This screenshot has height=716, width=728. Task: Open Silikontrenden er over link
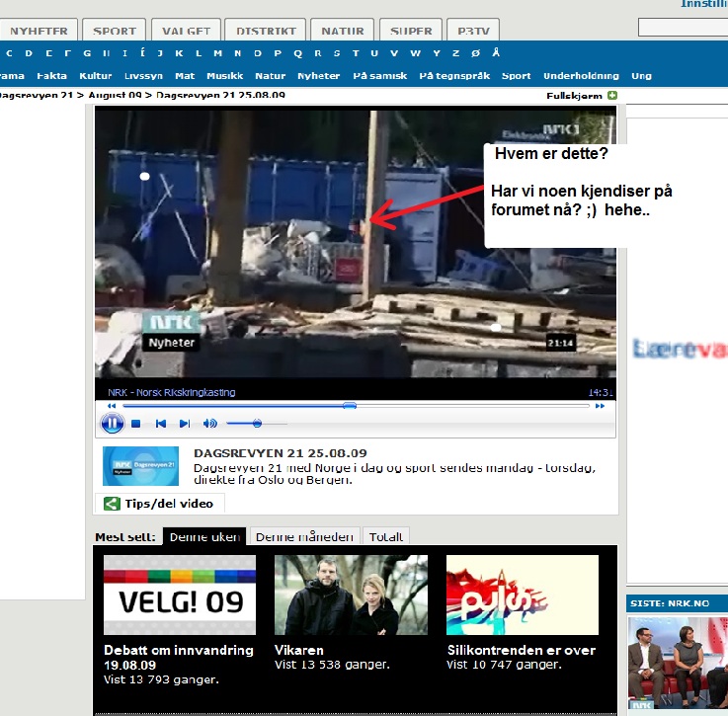(521, 650)
